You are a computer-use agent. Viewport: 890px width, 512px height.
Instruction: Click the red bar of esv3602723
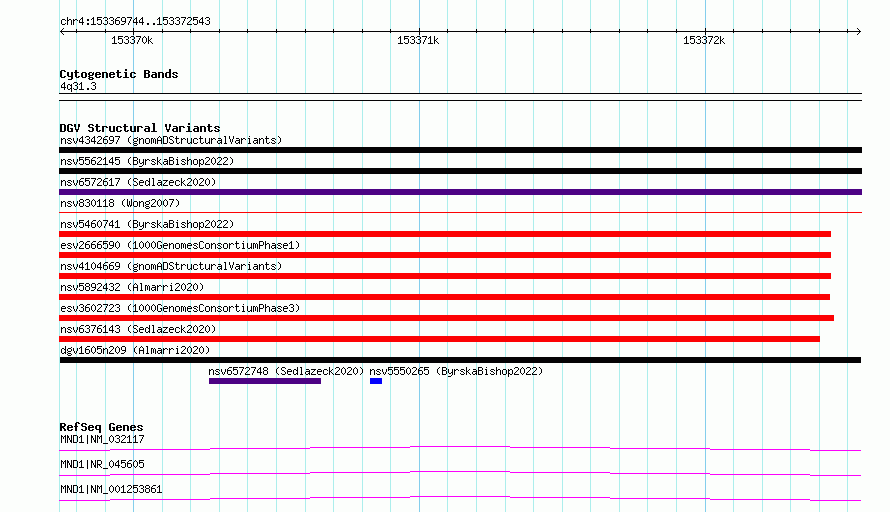pos(447,318)
